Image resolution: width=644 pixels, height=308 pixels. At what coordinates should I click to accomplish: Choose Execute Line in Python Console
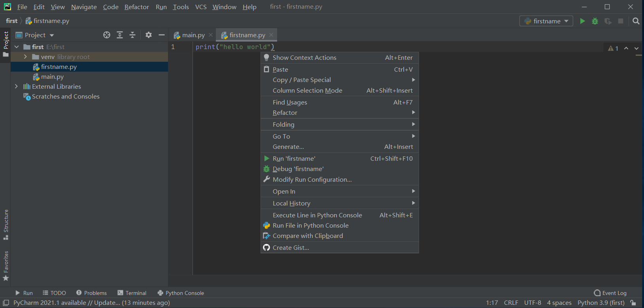(340, 215)
